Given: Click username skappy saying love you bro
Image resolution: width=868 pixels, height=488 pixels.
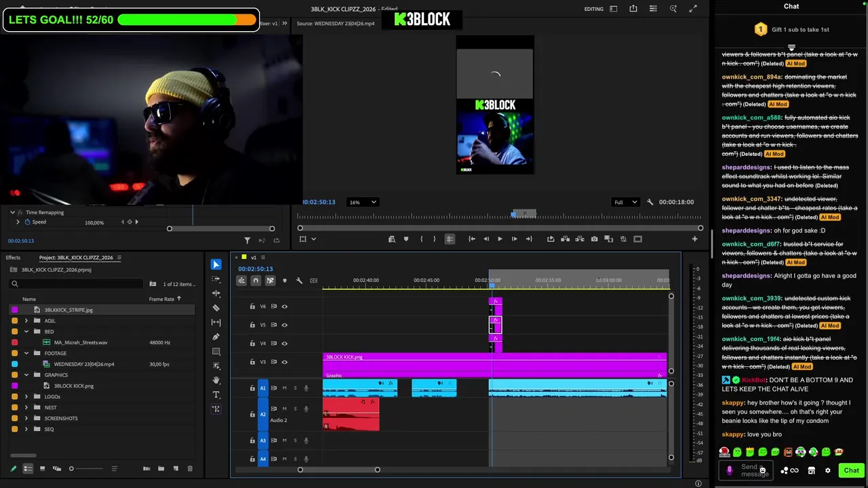Looking at the screenshot, I should point(732,434).
